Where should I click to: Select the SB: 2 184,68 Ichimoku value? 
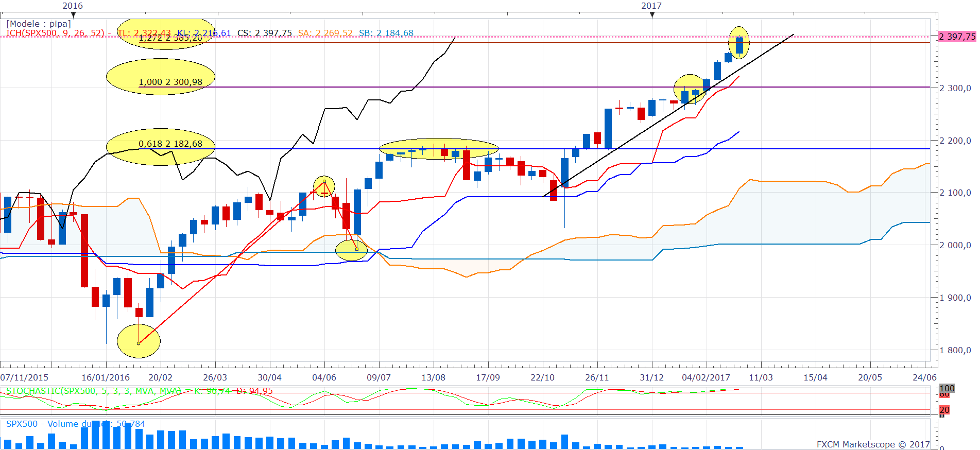tap(386, 33)
